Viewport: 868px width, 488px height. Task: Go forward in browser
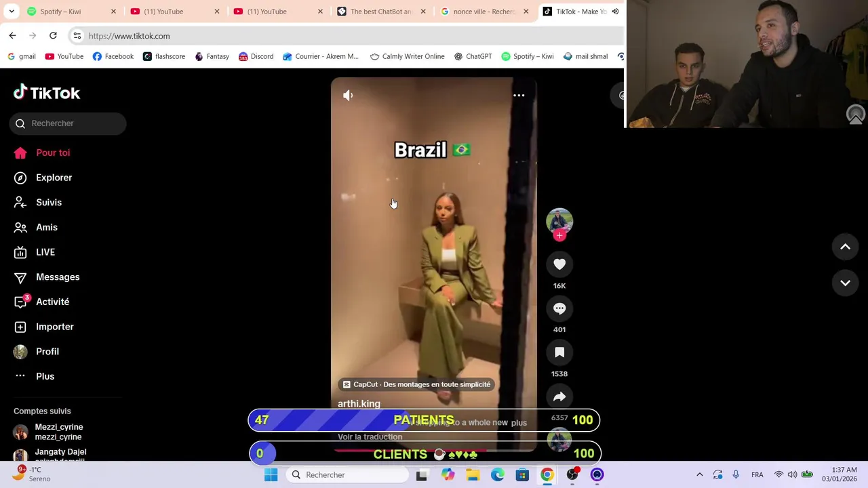click(x=33, y=35)
